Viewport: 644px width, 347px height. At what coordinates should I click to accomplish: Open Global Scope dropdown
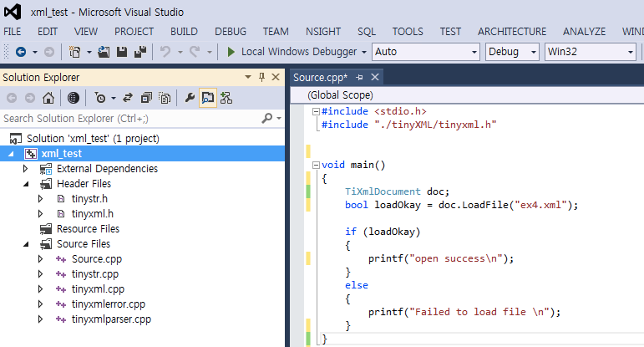pyautogui.click(x=467, y=95)
